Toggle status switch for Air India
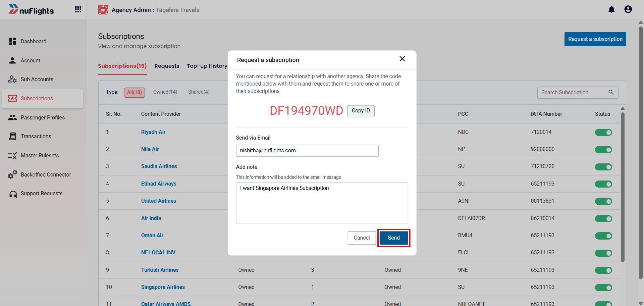The height and width of the screenshot is (306, 644). click(603, 218)
